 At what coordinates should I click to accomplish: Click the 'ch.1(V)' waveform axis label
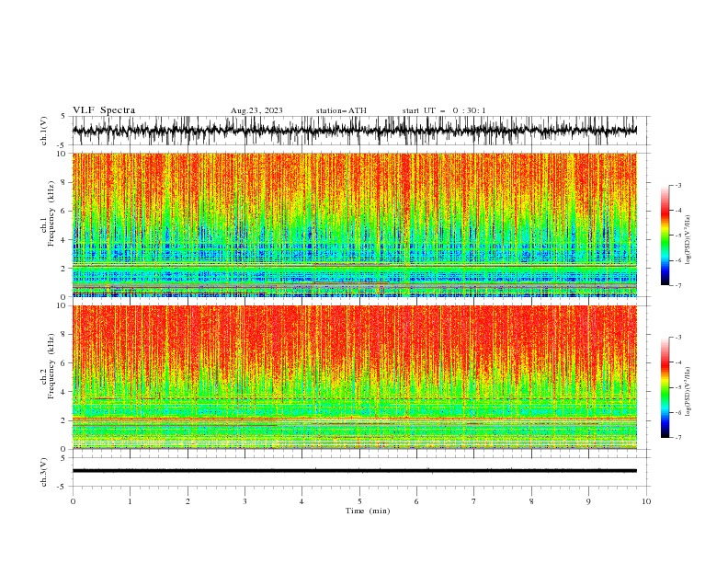[x=44, y=131]
